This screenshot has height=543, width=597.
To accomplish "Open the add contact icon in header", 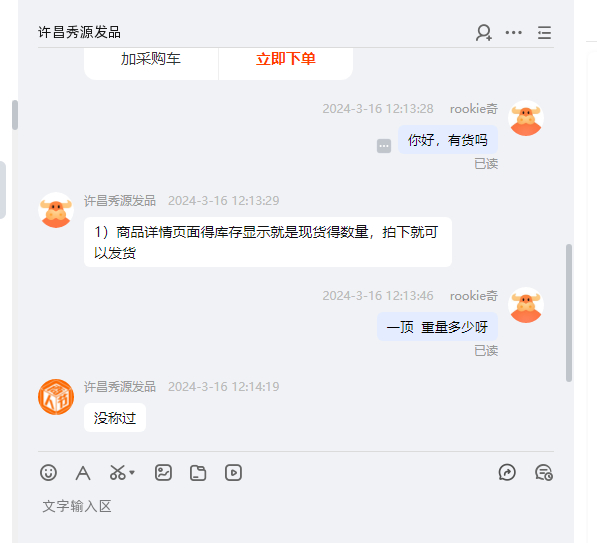I will (x=484, y=32).
